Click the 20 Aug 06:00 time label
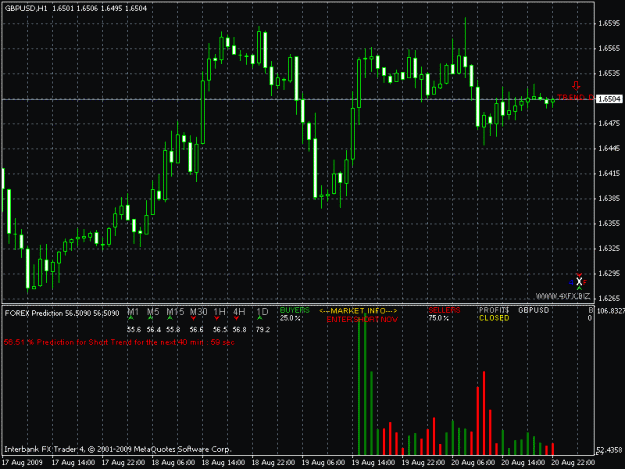The width and height of the screenshot is (625, 469). 473,463
